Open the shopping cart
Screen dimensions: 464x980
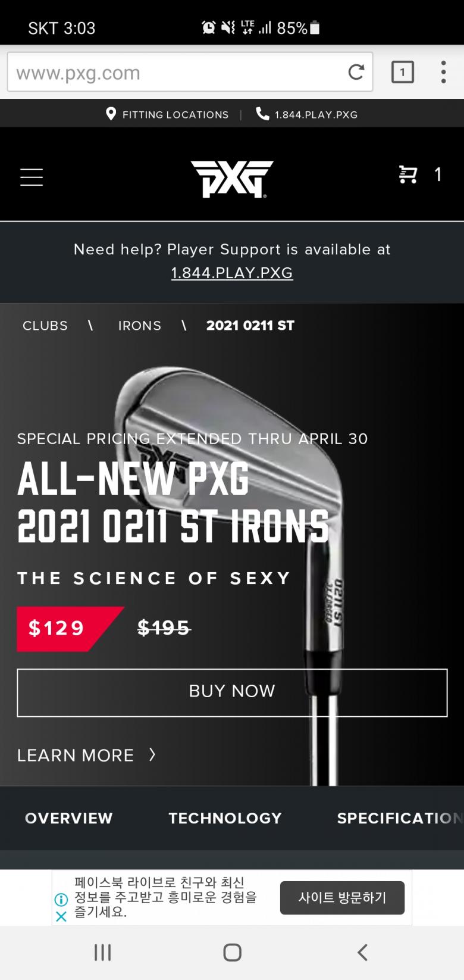(409, 174)
